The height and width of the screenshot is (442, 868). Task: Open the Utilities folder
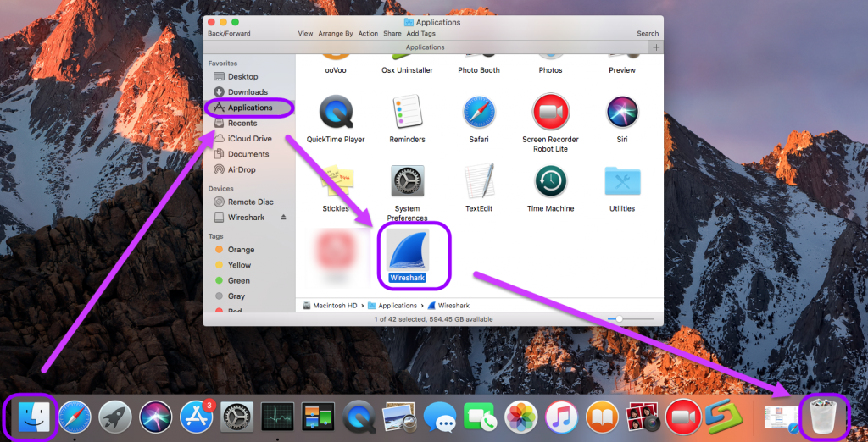coord(622,181)
